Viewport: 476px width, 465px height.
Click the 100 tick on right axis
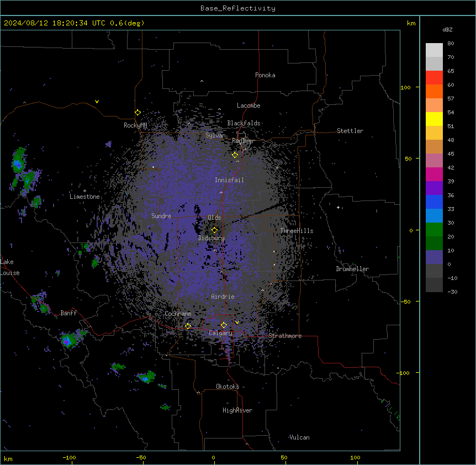405,87
